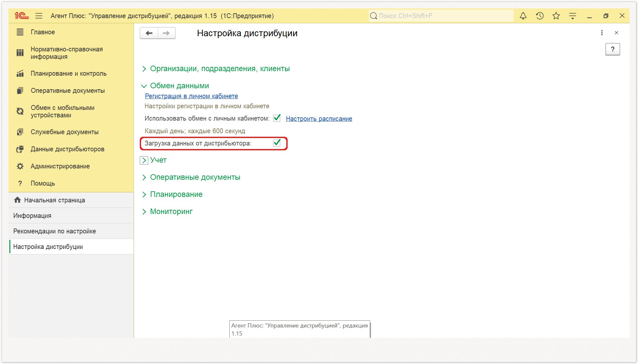Image resolution: width=638 pixels, height=364 pixels.
Task: Open help with the question mark button
Action: [612, 49]
